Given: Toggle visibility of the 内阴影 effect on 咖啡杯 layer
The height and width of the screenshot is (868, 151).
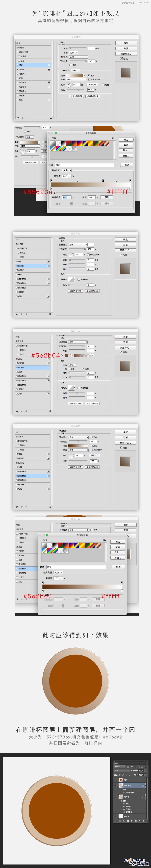Looking at the screenshot, I should click(x=124, y=806).
